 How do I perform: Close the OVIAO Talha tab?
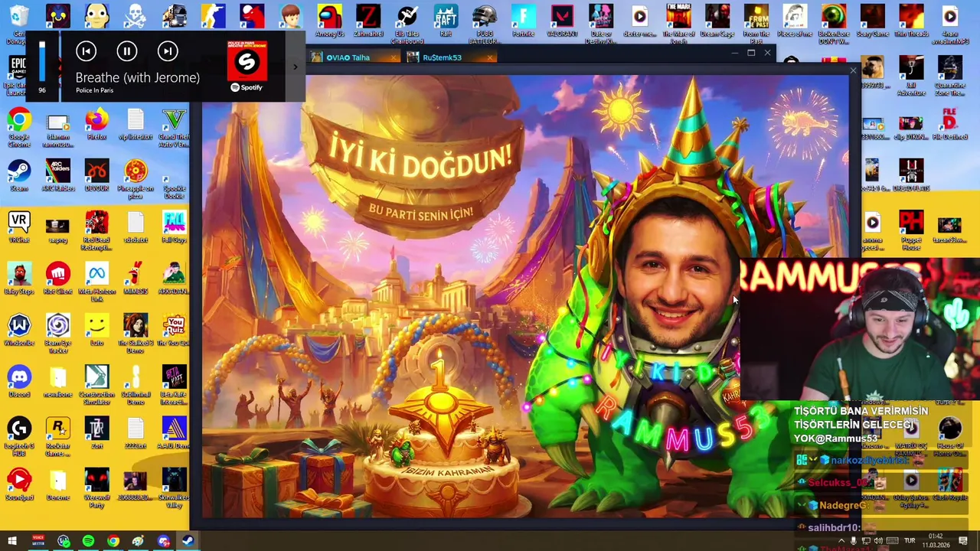click(x=394, y=57)
